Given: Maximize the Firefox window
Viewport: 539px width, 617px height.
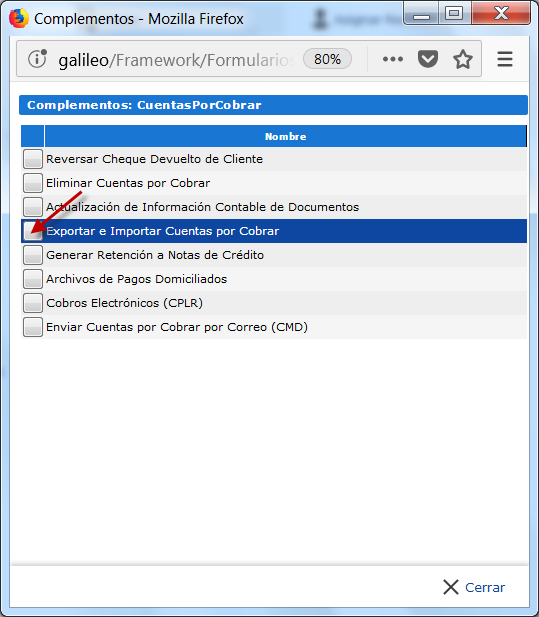Looking at the screenshot, I should pos(454,14).
